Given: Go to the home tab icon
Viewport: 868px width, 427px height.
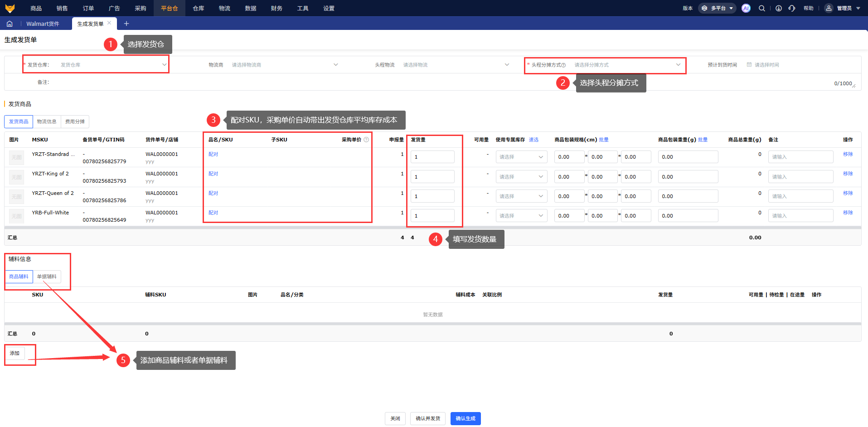Looking at the screenshot, I should 10,24.
